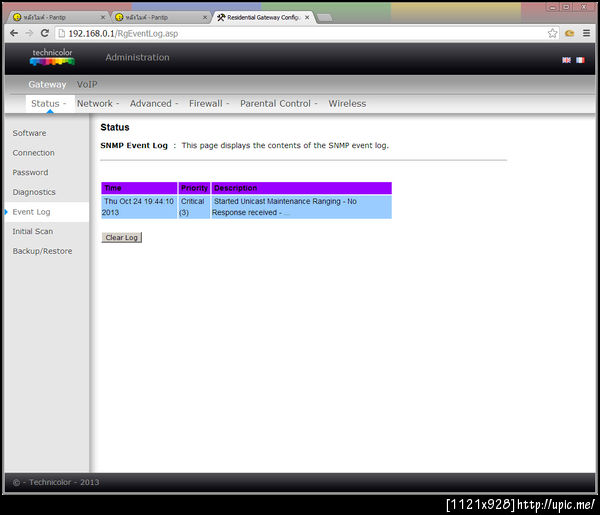This screenshot has width=600, height=515.
Task: Reload the page with the refresh icon
Action: 45,33
